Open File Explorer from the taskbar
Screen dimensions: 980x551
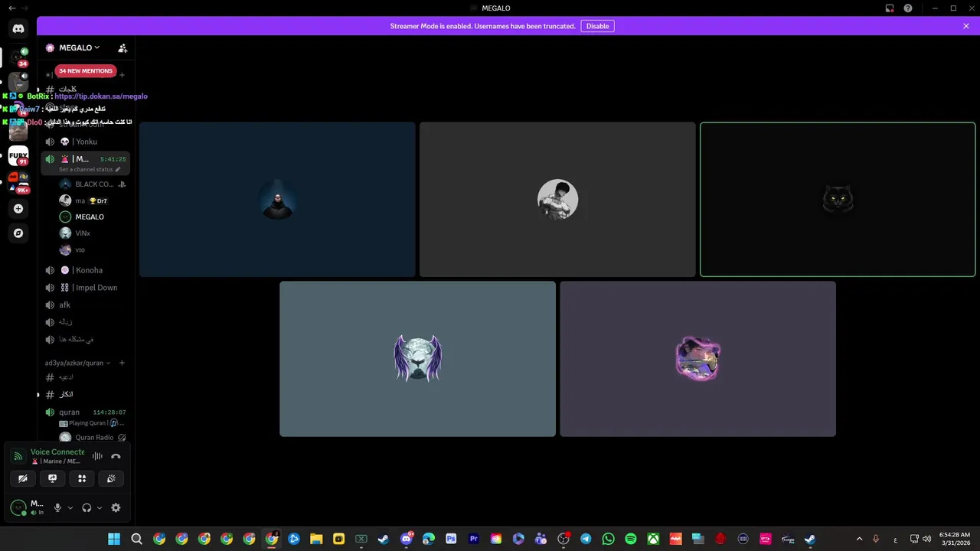pyautogui.click(x=316, y=539)
